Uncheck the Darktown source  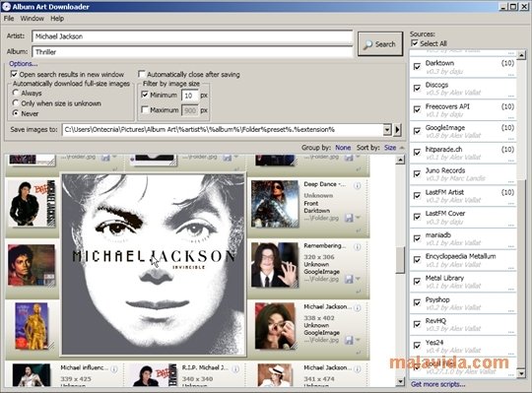(418, 66)
